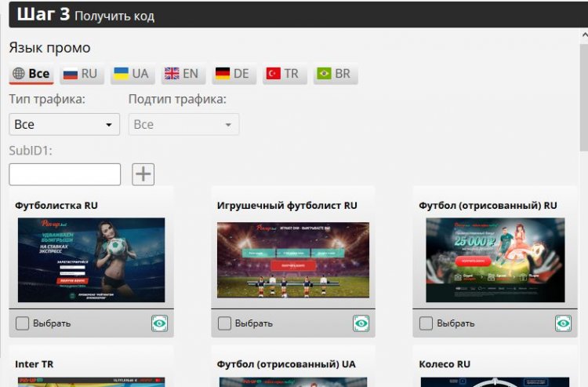588x387 pixels.
Task: Open the Тип трафика dropdown
Action: 64,124
